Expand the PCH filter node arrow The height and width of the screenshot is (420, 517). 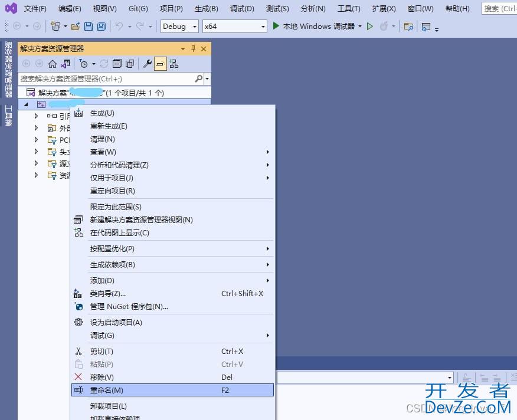pos(36,139)
